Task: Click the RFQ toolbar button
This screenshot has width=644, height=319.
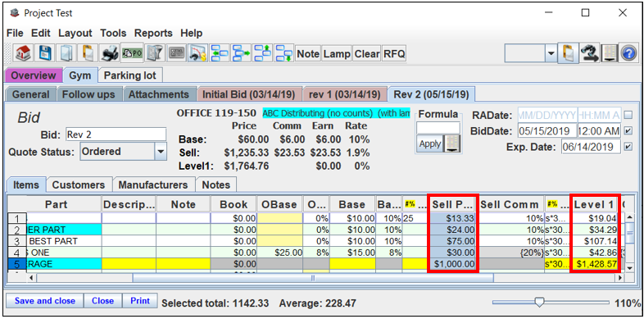Action: click(x=394, y=54)
